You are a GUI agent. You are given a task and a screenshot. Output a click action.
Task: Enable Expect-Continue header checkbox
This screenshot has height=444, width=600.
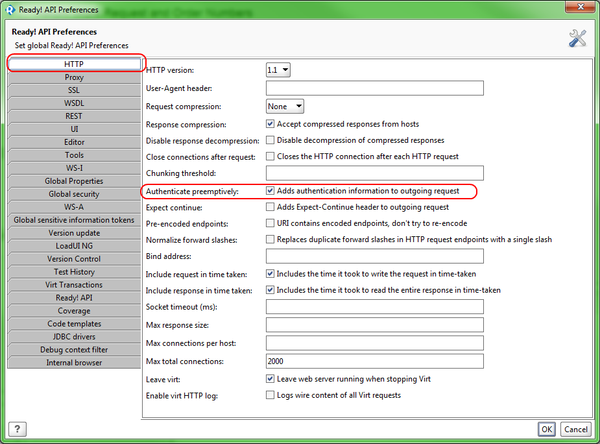pyautogui.click(x=271, y=206)
